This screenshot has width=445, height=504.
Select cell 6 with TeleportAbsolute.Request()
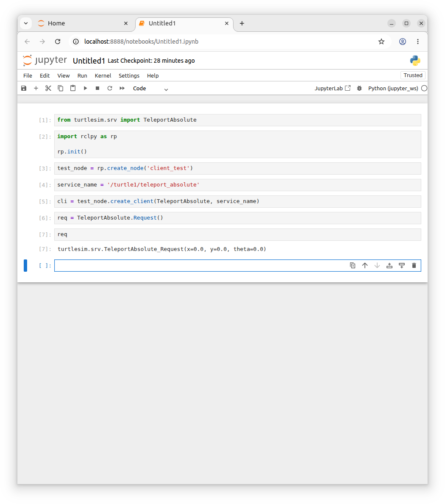pyautogui.click(x=237, y=218)
